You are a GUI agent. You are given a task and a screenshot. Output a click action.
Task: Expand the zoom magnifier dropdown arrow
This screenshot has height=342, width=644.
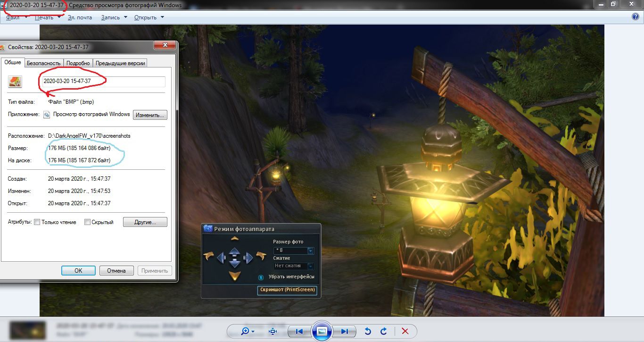tap(253, 332)
